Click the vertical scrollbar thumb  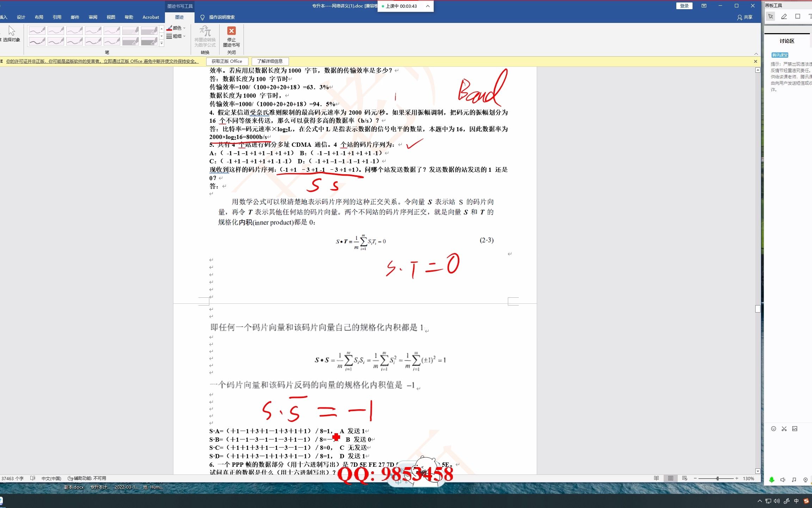tap(758, 309)
